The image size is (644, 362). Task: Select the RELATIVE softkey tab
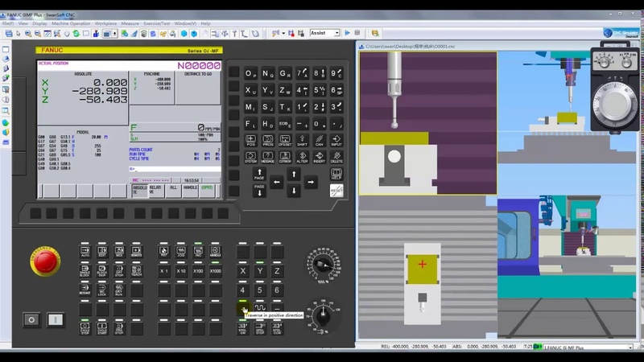(x=156, y=190)
